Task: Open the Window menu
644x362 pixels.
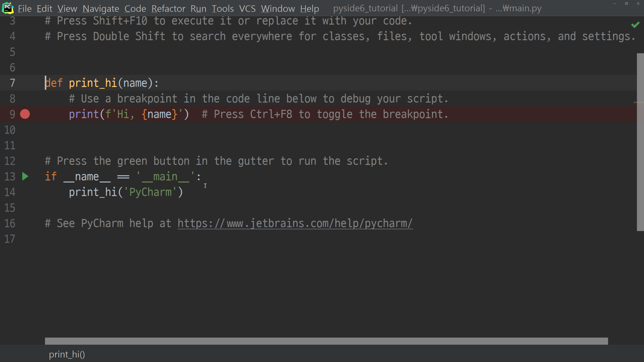Action: click(278, 9)
